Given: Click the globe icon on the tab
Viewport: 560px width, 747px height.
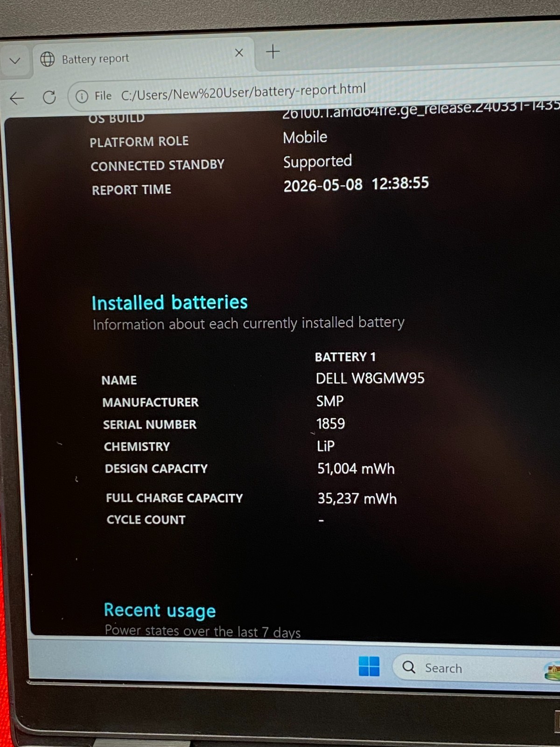Looking at the screenshot, I should coord(47,59).
